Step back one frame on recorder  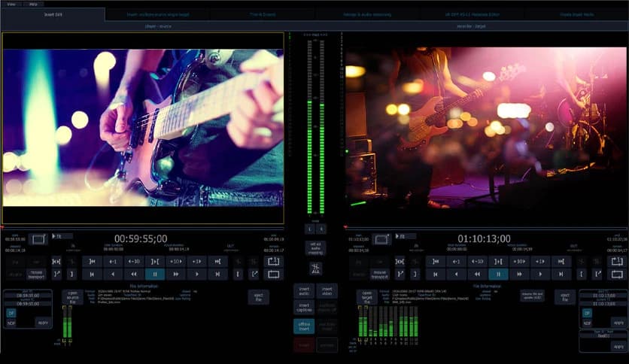(457, 262)
